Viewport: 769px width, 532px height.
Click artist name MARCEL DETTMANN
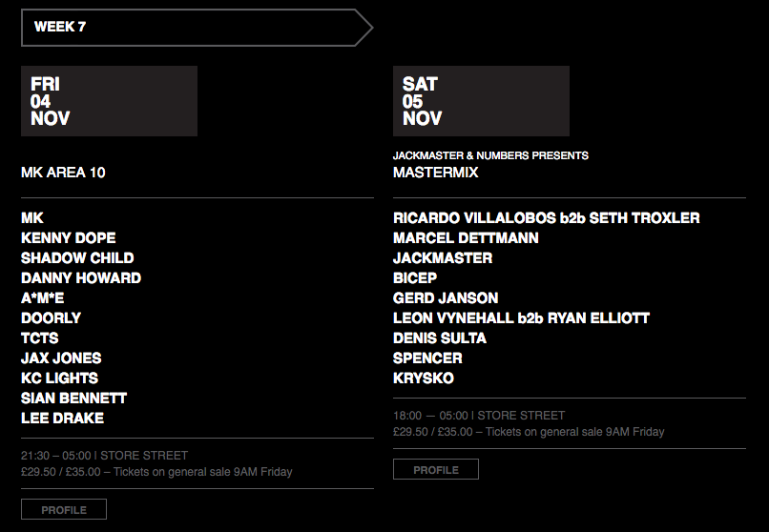(x=466, y=238)
